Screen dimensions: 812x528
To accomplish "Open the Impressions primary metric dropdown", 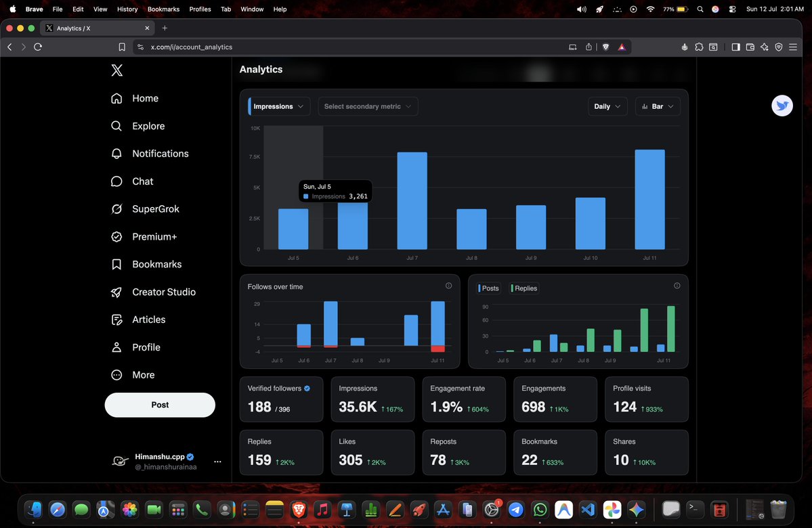I will point(279,107).
